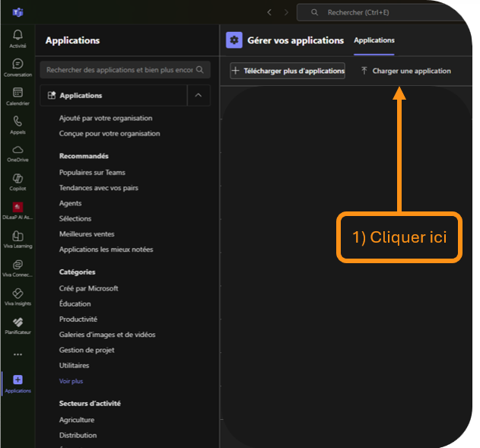Click Télécharger plus d'applications button

pyautogui.click(x=288, y=71)
